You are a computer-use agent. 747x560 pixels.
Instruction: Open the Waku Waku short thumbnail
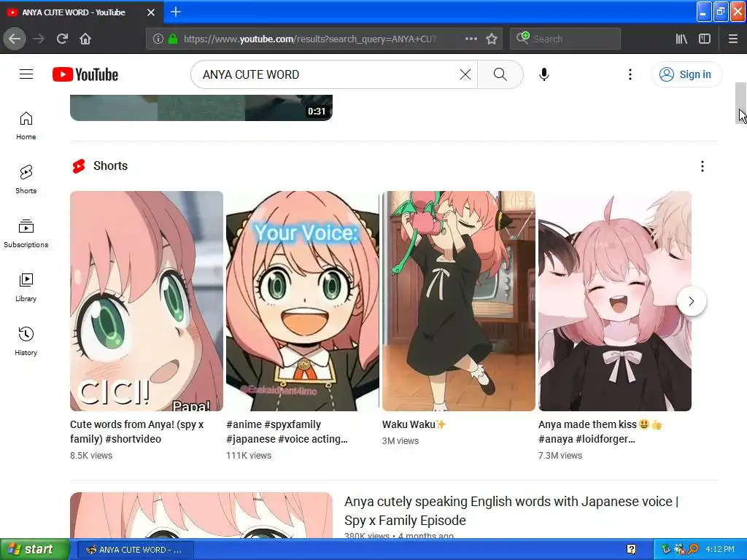(x=458, y=301)
